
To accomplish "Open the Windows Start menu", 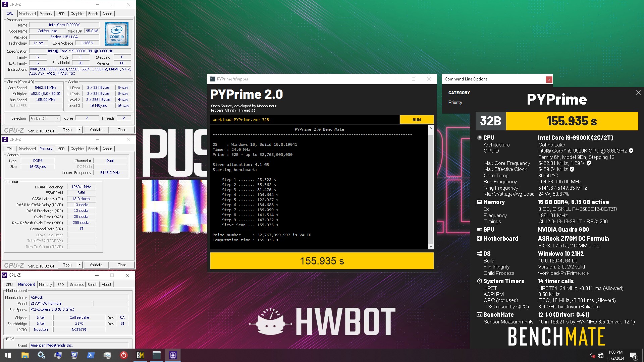I will click(x=8, y=355).
